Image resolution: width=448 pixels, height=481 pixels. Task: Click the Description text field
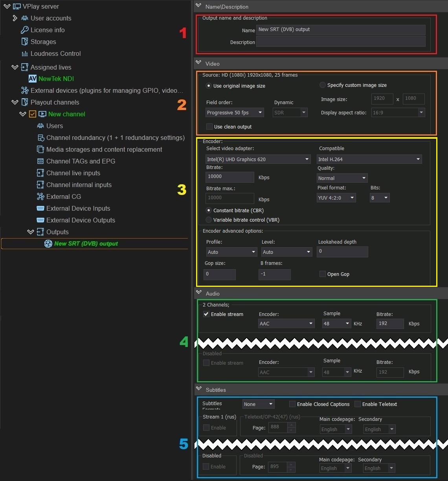pos(341,42)
